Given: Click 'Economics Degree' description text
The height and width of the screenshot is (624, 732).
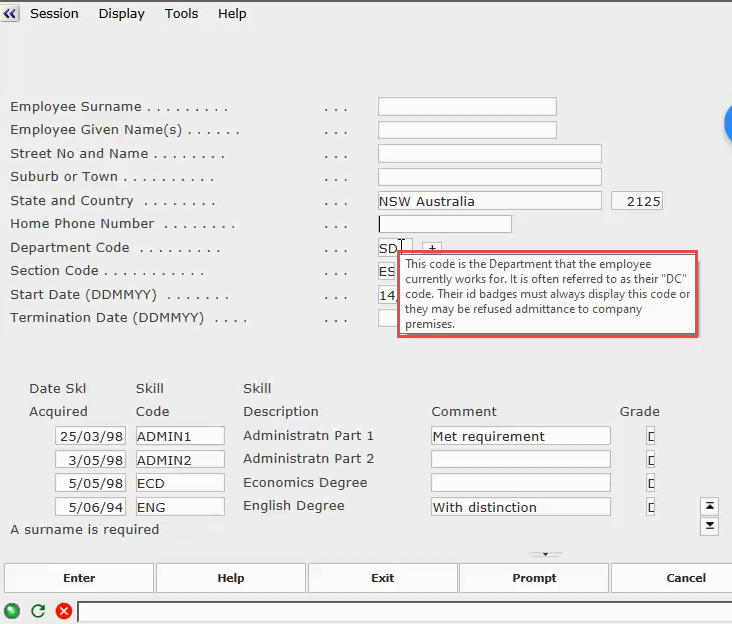Looking at the screenshot, I should click(x=305, y=483).
